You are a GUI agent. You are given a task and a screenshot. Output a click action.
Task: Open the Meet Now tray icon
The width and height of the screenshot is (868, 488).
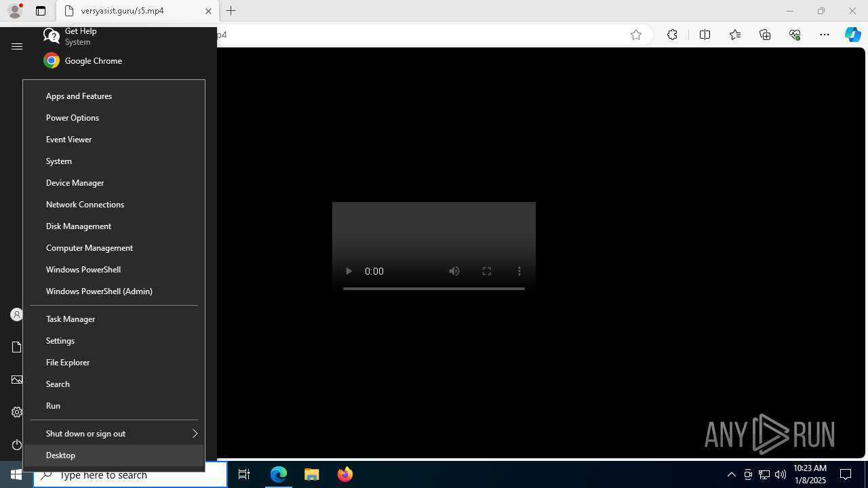click(748, 474)
